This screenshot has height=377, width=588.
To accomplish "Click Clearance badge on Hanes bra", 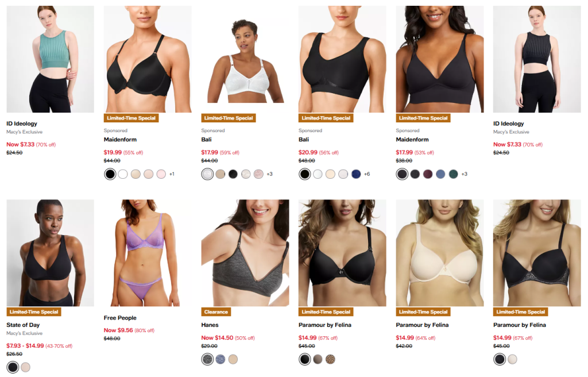I will tap(216, 312).
